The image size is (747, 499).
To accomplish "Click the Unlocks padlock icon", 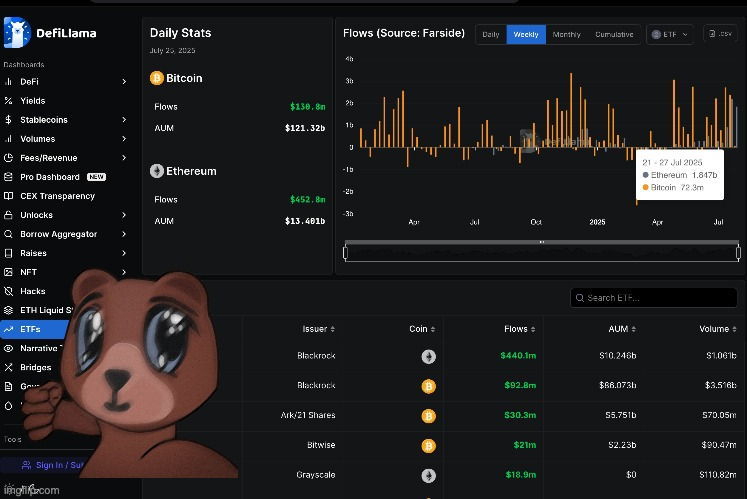I will [x=8, y=215].
